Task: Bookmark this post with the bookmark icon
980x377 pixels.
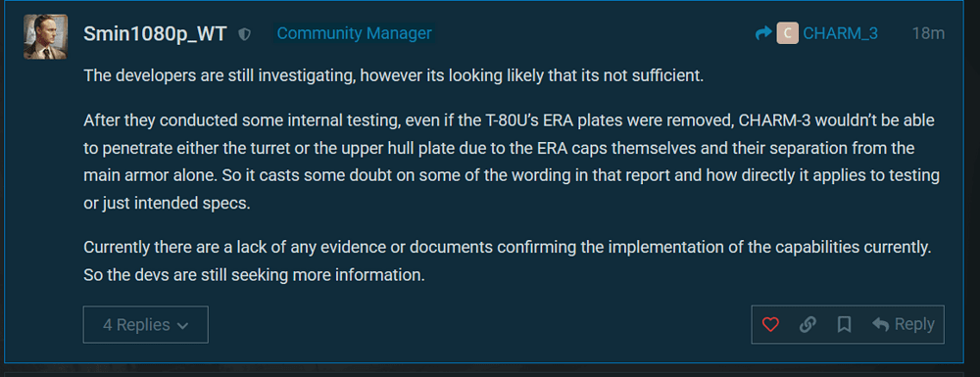Action: pos(844,324)
